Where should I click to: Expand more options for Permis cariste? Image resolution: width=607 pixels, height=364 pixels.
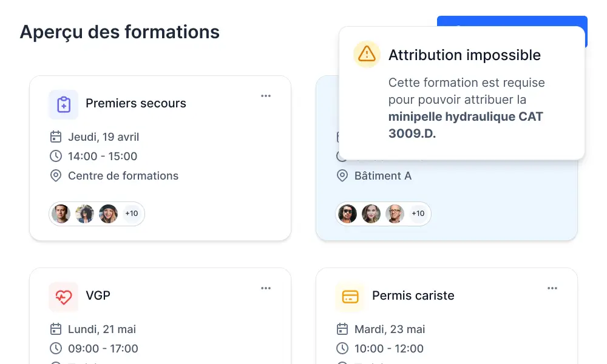pos(552,288)
